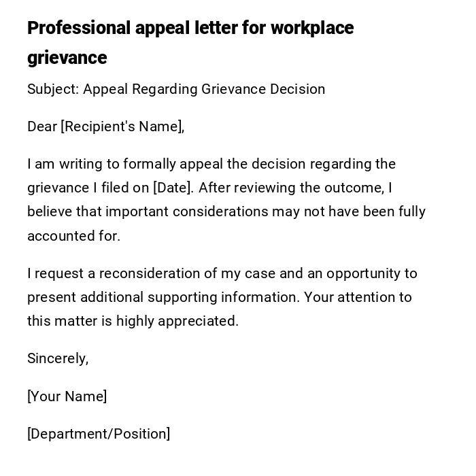The width and height of the screenshot is (476, 476).
Task: Click the 'Sincerely,' closing line
Action: [58, 358]
